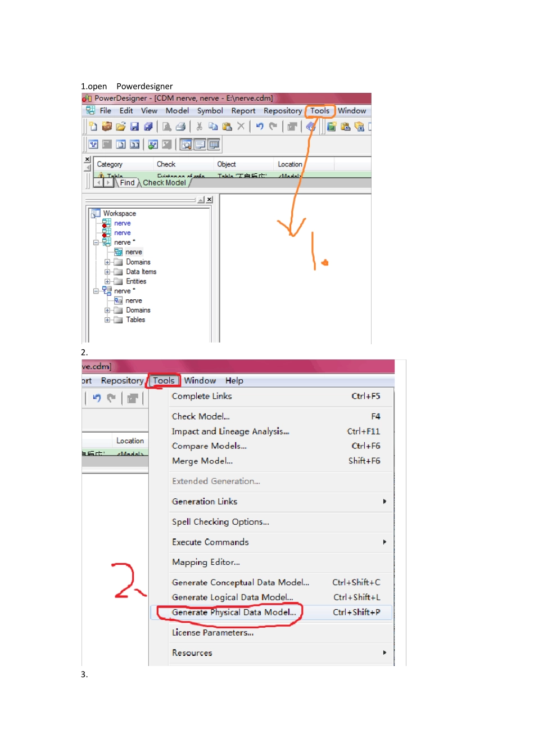This screenshot has width=534, height=756.
Task: Switch to the Check Model tab
Action: tap(164, 182)
